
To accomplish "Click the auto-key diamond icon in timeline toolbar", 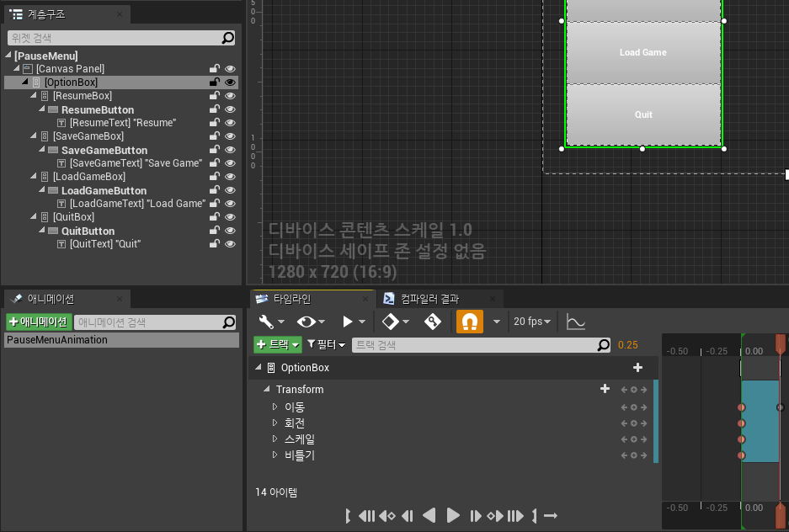I will pos(433,322).
